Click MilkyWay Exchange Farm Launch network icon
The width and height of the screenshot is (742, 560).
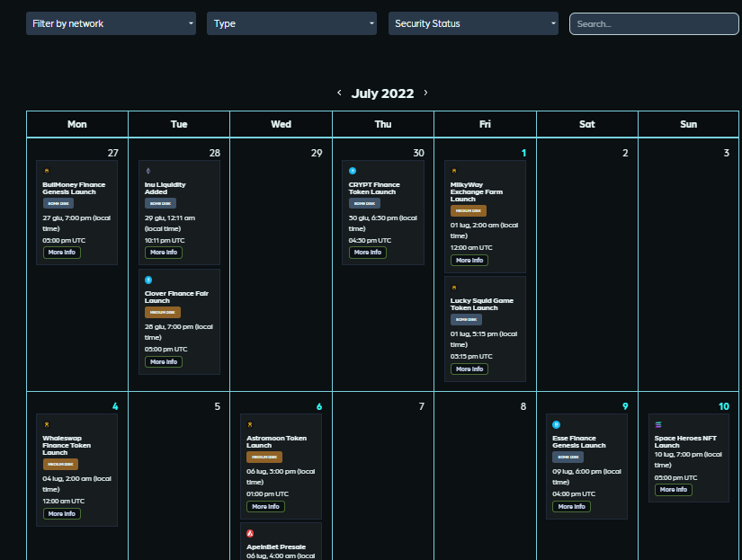[x=454, y=171]
